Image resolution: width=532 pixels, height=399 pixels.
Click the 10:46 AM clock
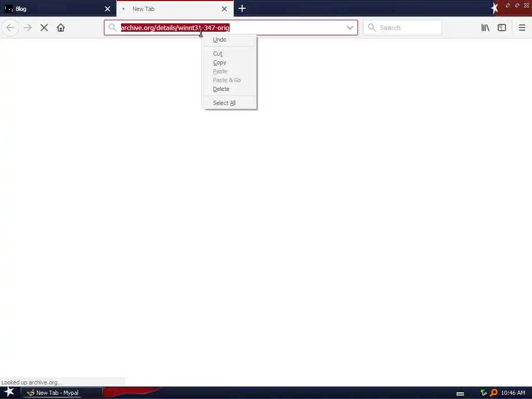coord(513,393)
